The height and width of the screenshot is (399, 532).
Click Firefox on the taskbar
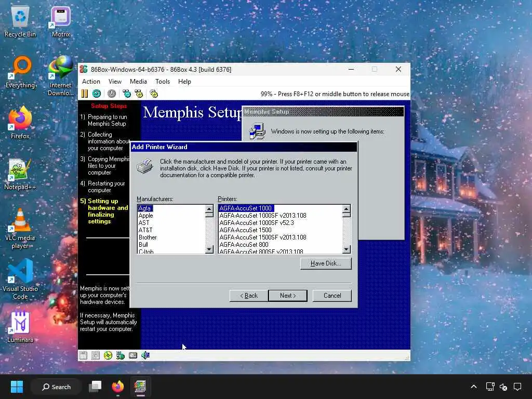pyautogui.click(x=118, y=387)
